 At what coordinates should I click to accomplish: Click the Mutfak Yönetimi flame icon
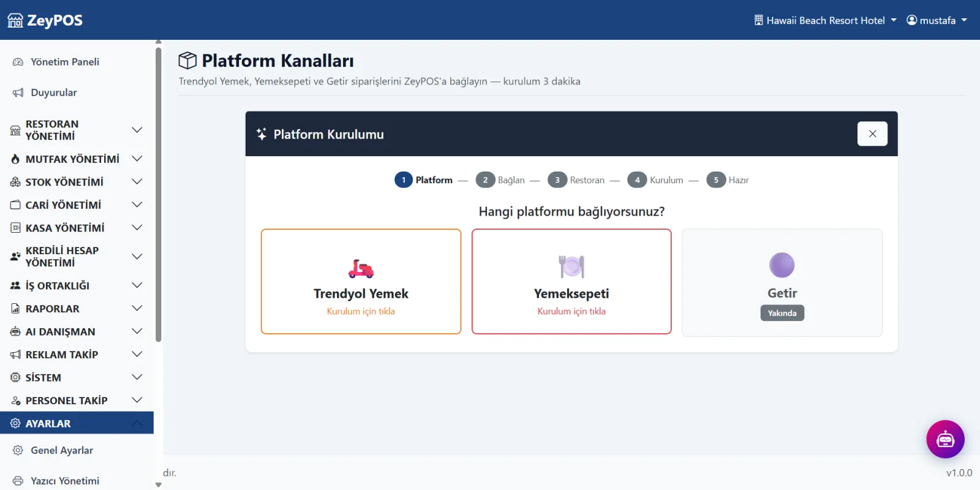click(15, 159)
